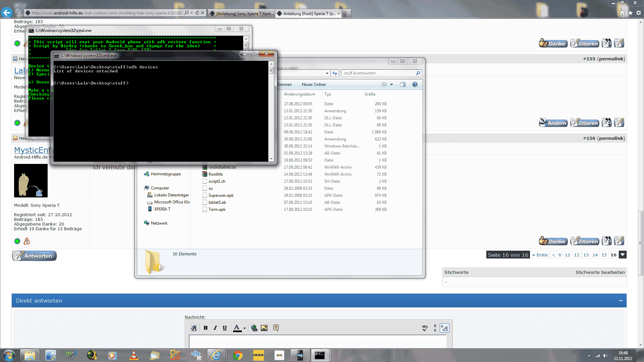Image resolution: width=644 pixels, height=362 pixels.
Task: Click the browser favorites star icon
Action: pyautogui.click(x=631, y=13)
